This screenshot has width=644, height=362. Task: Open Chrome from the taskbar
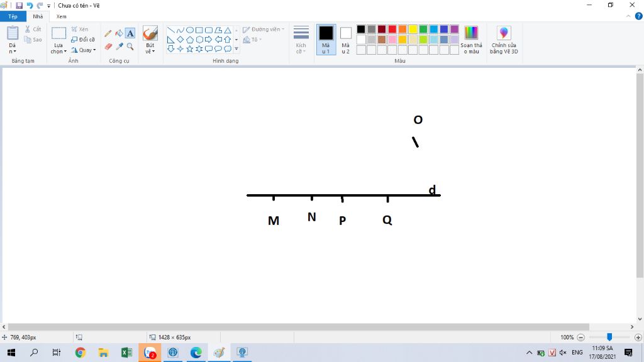tap(80, 353)
